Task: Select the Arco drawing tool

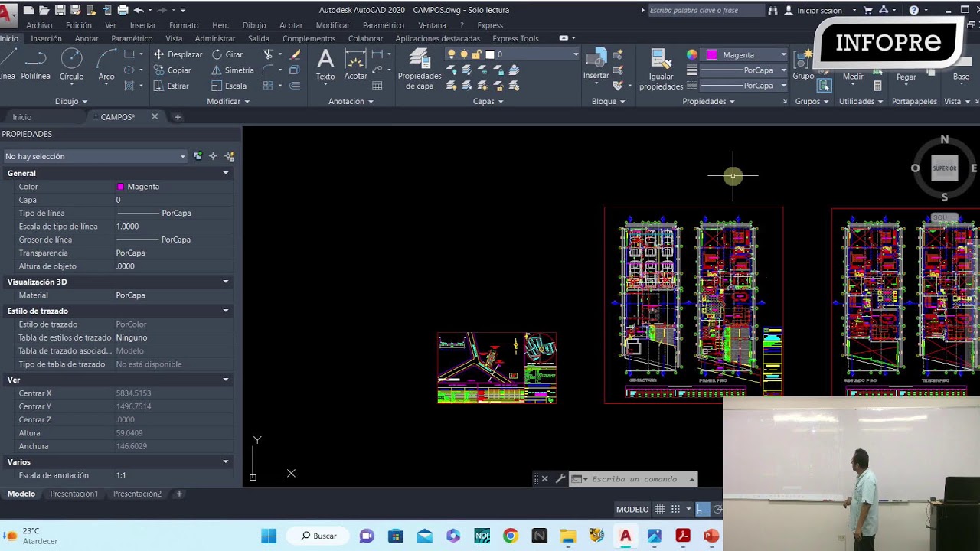Action: (x=106, y=64)
